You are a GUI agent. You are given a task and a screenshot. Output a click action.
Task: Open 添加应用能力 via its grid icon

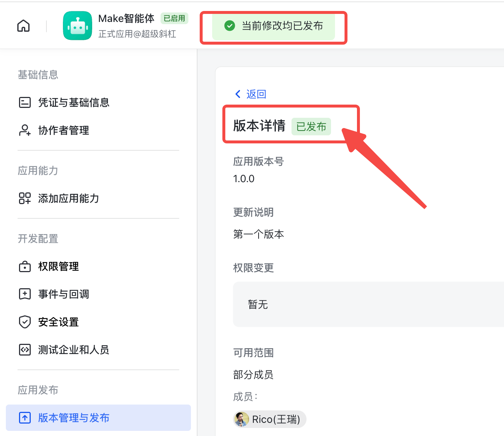(25, 198)
